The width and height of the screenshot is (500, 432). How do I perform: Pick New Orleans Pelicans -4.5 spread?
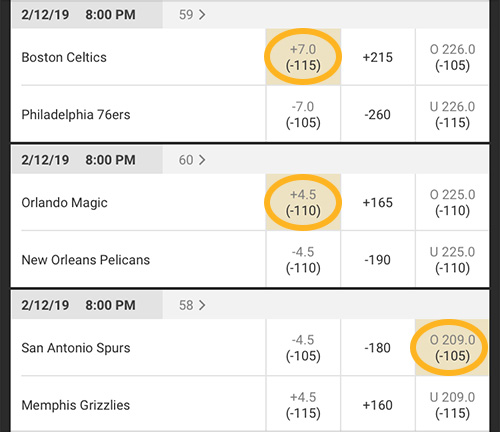pyautogui.click(x=303, y=260)
